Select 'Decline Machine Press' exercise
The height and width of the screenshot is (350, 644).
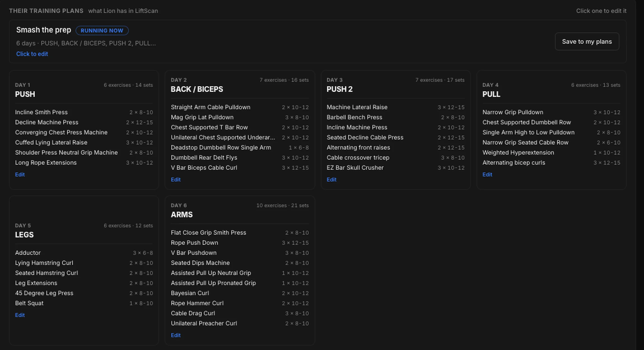[84, 122]
